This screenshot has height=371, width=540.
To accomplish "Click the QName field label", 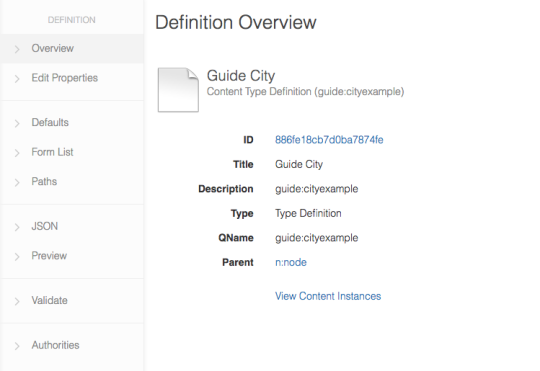I will (236, 238).
